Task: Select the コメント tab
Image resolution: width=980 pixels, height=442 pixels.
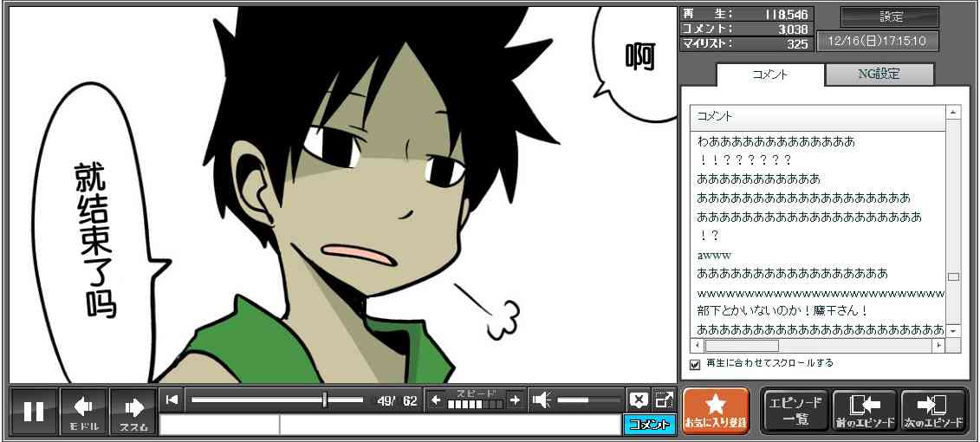Action: (769, 75)
